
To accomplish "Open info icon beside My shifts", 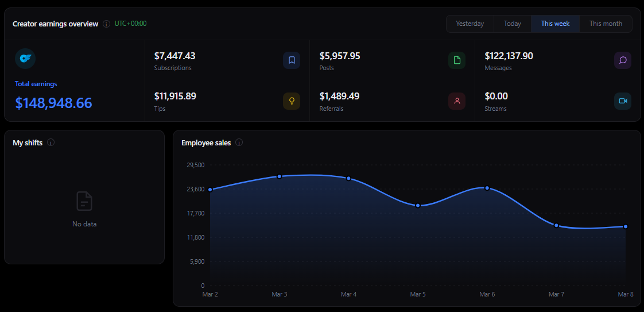I will pyautogui.click(x=51, y=142).
